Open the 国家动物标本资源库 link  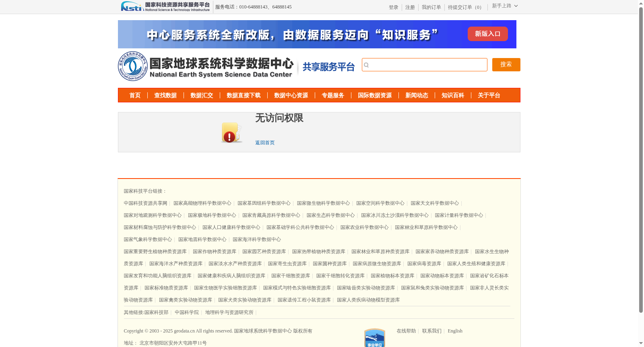click(x=442, y=276)
